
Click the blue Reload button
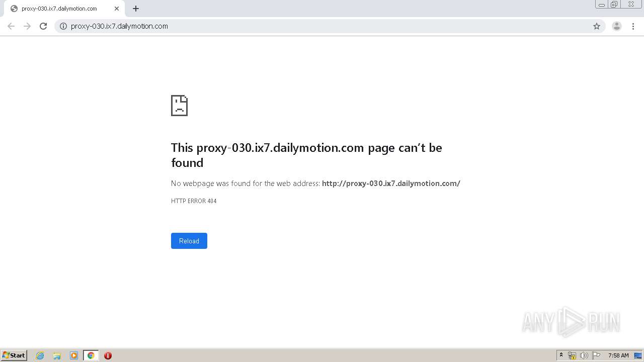[x=189, y=241]
